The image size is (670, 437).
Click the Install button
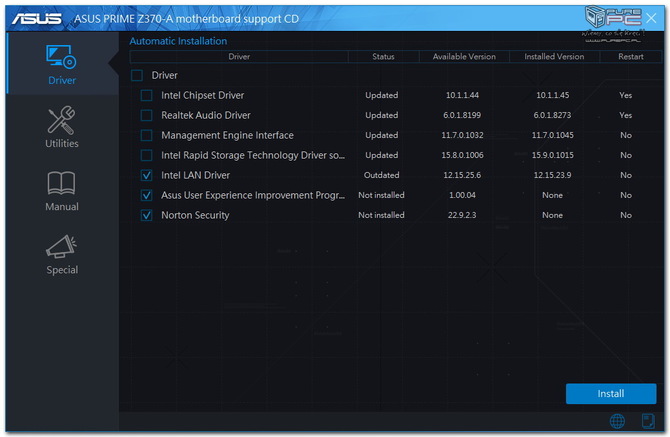coord(611,393)
